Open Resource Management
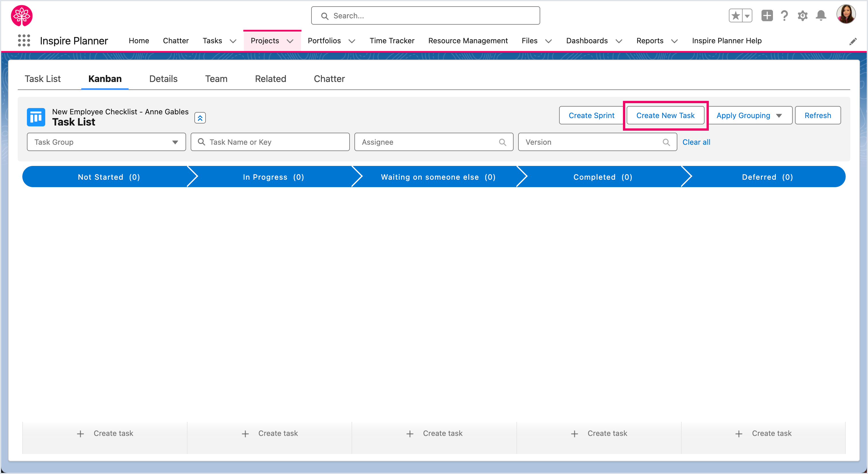The width and height of the screenshot is (868, 474). [468, 40]
